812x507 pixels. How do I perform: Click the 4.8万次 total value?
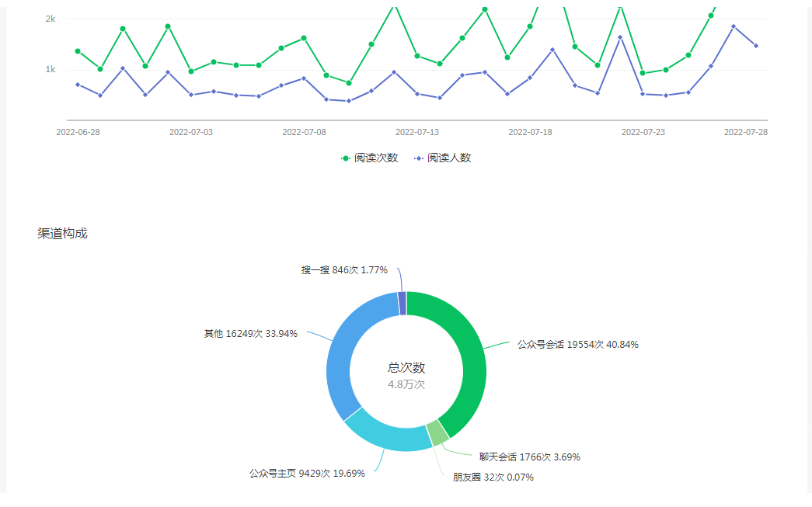click(x=406, y=384)
